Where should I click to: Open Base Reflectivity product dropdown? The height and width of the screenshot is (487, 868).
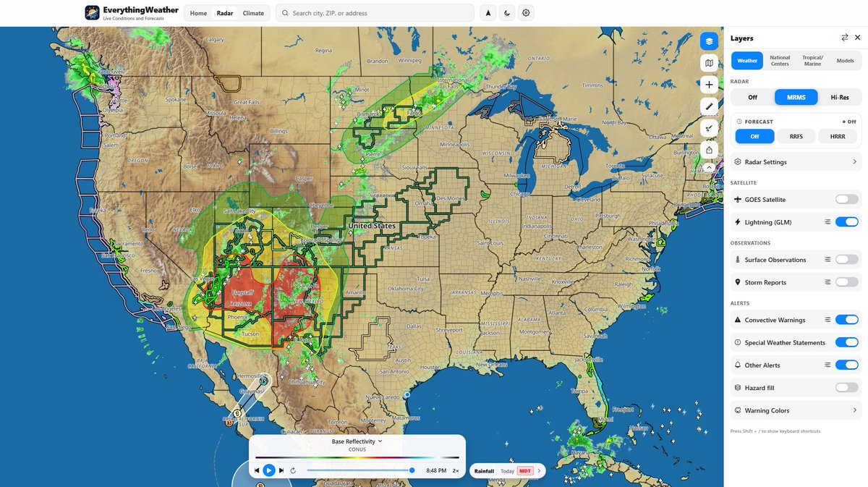[357, 441]
